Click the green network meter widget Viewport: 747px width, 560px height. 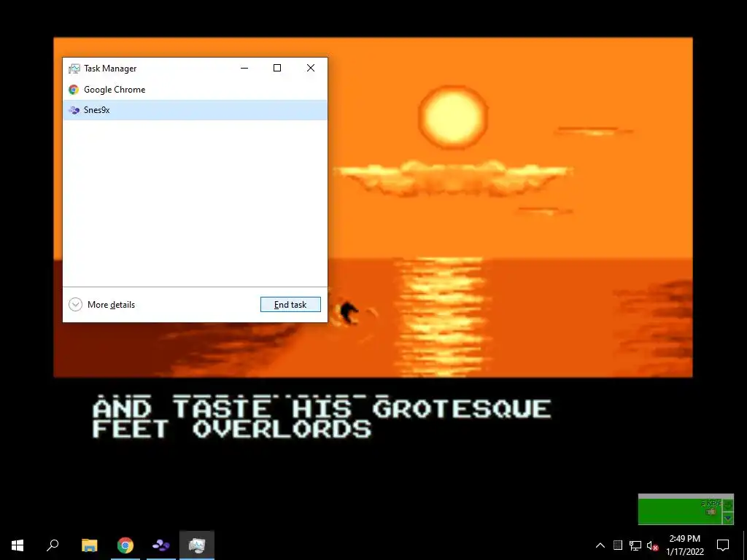[x=686, y=509]
